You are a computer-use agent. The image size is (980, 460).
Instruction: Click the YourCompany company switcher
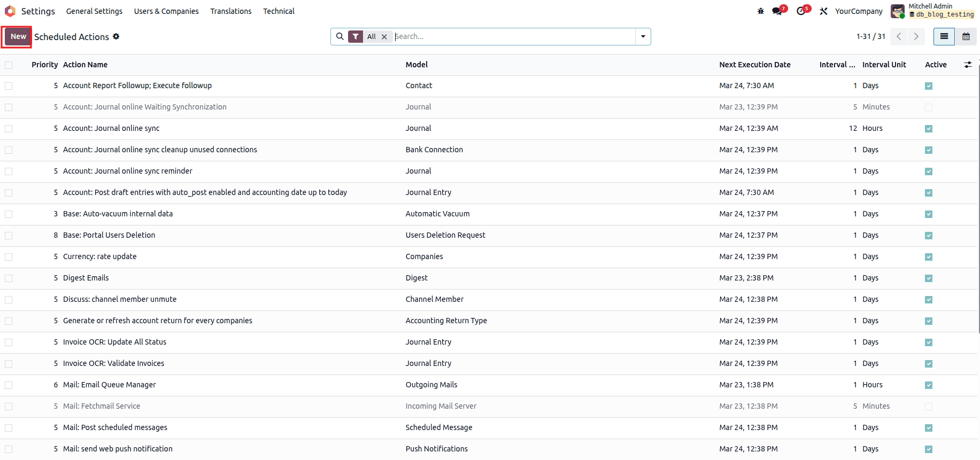(859, 11)
